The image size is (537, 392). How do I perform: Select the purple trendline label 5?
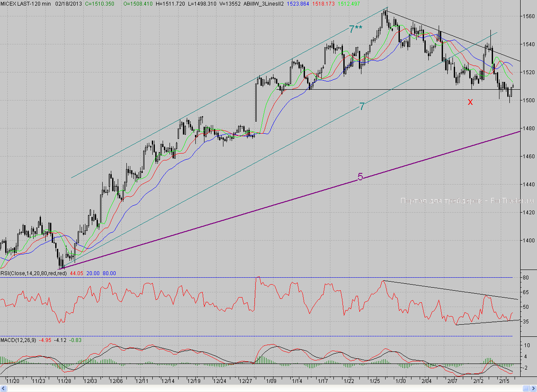(x=360, y=177)
